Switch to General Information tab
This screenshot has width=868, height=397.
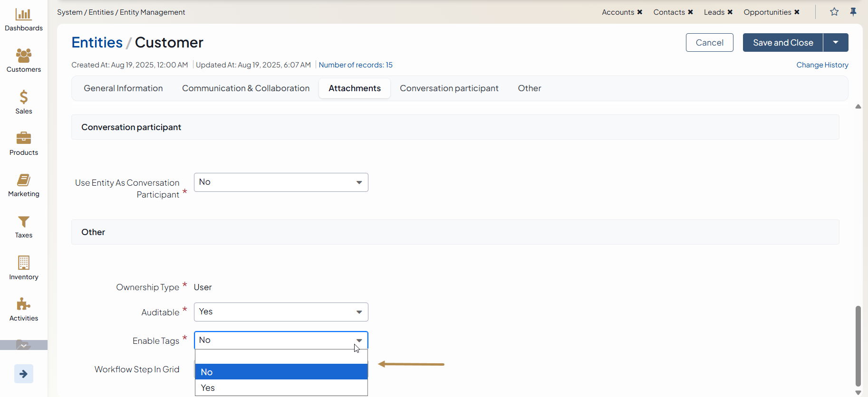123,88
